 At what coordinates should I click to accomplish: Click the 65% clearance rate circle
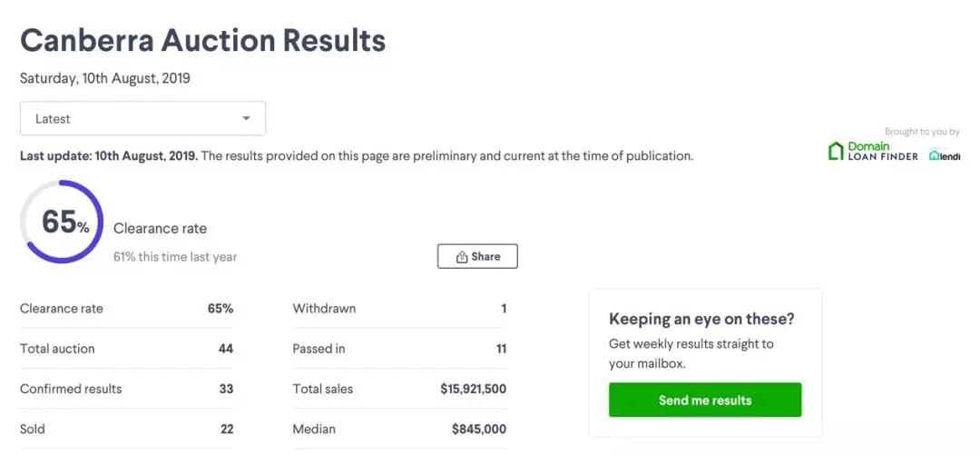tap(62, 222)
